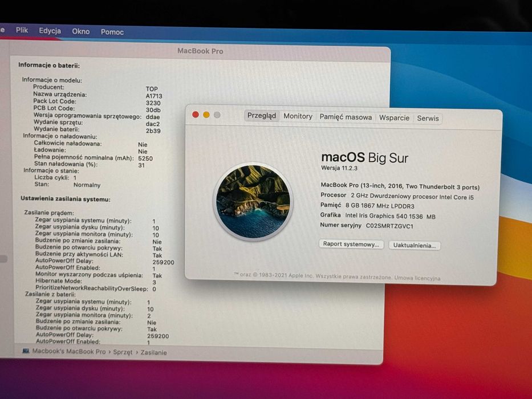The image size is (532, 399).
Task: Click the Zasilanie prądem label
Action: [x=49, y=213]
